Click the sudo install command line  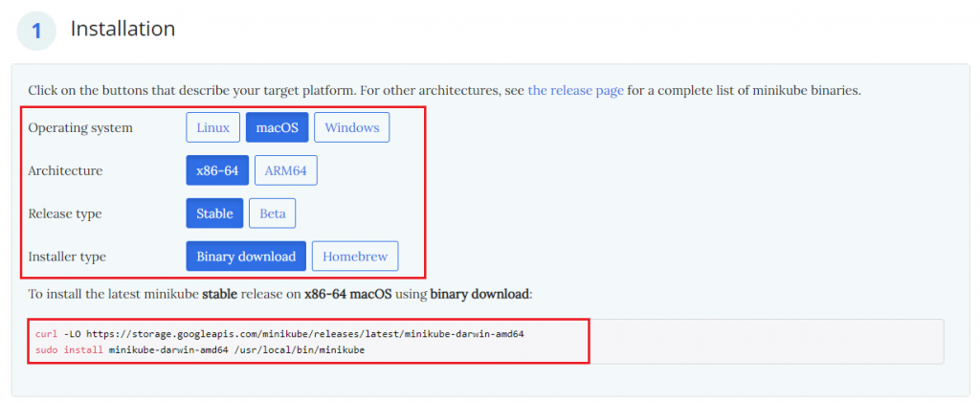[x=200, y=350]
